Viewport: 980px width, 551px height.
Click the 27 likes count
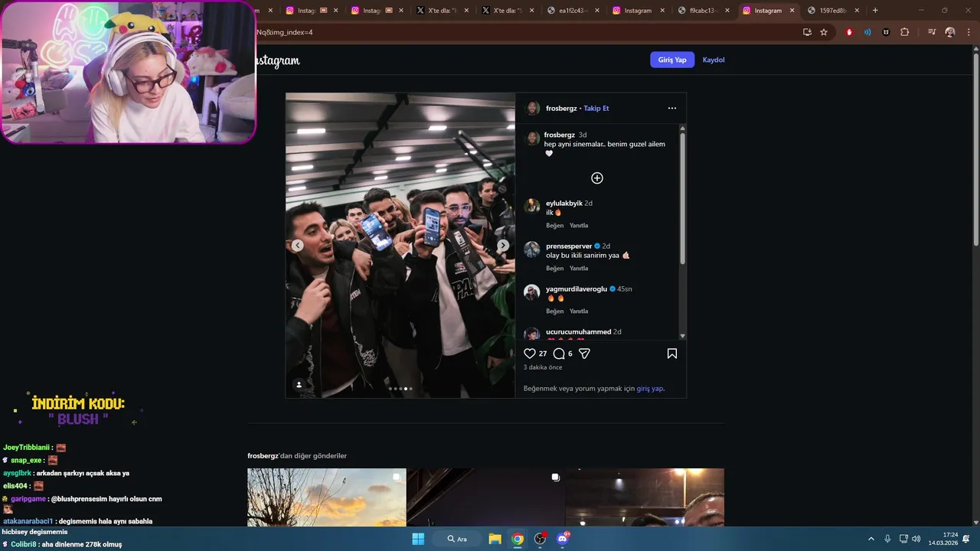point(543,354)
